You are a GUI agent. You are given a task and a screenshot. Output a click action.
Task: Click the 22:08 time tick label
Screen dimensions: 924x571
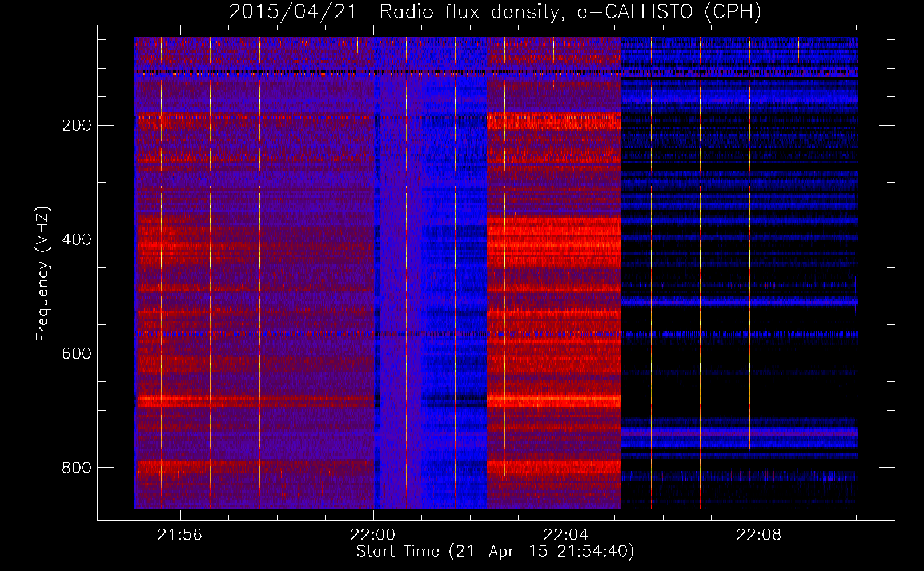pos(759,535)
